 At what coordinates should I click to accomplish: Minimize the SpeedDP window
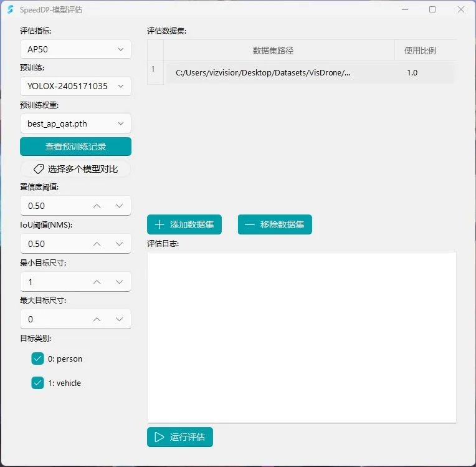tap(405, 9)
